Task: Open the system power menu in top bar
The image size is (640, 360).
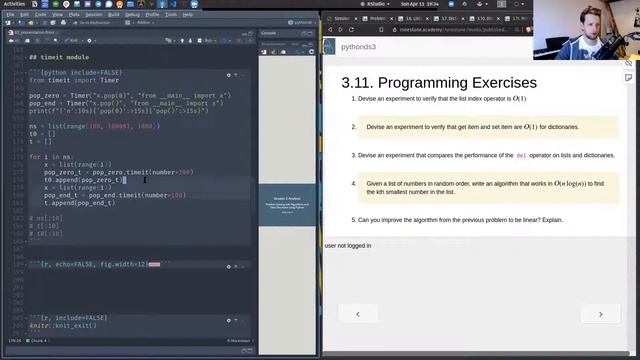Action: pyautogui.click(x=518, y=4)
